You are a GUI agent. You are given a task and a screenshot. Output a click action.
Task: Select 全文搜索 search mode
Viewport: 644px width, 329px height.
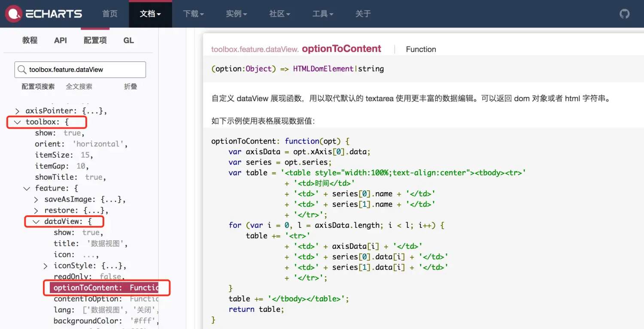pyautogui.click(x=79, y=87)
